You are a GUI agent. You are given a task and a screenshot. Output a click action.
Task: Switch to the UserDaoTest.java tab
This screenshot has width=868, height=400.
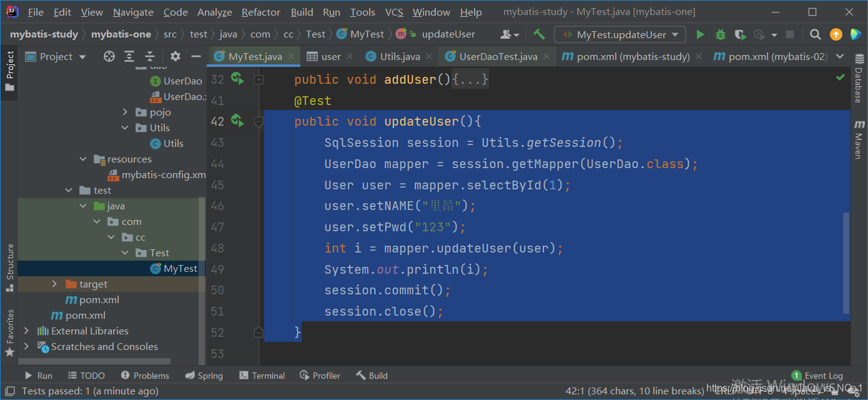[x=498, y=56]
